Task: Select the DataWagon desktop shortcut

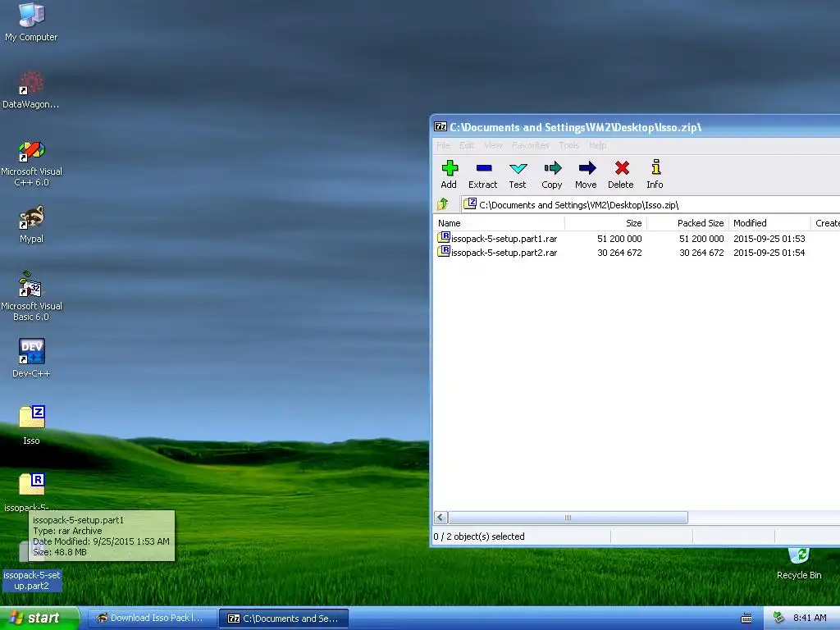Action: [x=31, y=90]
